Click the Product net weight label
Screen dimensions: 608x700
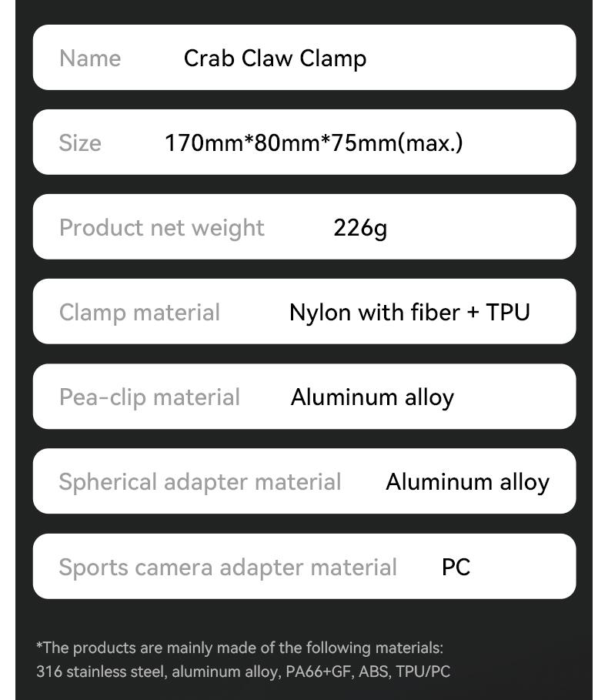(x=162, y=228)
